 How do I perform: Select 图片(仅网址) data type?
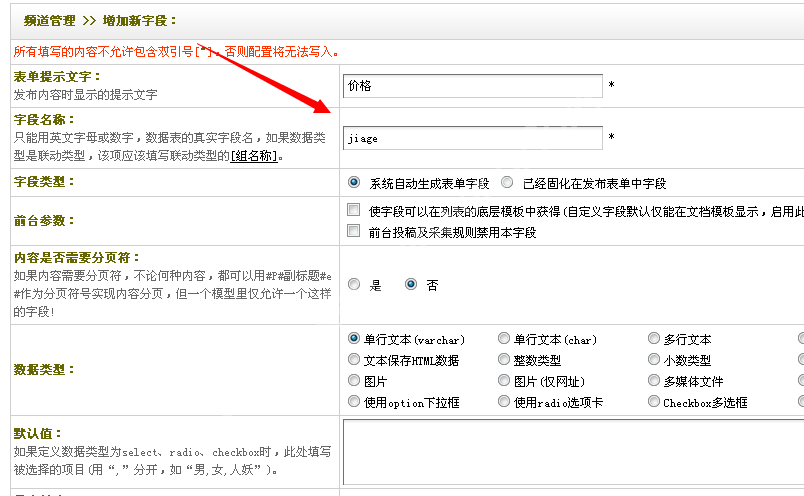tap(504, 380)
